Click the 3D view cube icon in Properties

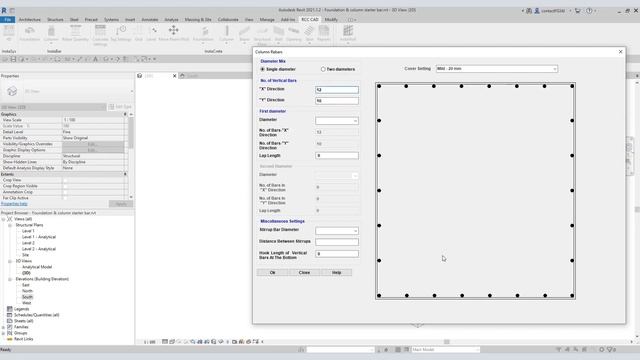point(12,91)
